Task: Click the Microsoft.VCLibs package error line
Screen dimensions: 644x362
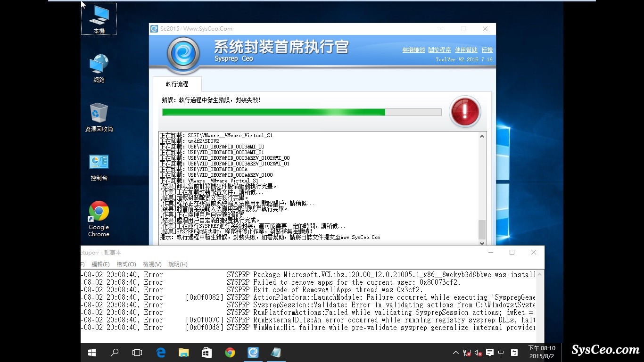Action: point(308,274)
